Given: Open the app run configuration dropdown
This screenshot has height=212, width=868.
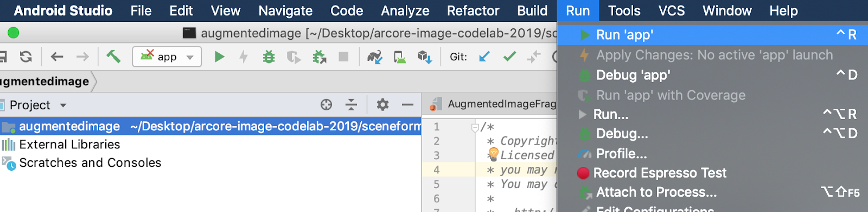Looking at the screenshot, I should [x=167, y=57].
